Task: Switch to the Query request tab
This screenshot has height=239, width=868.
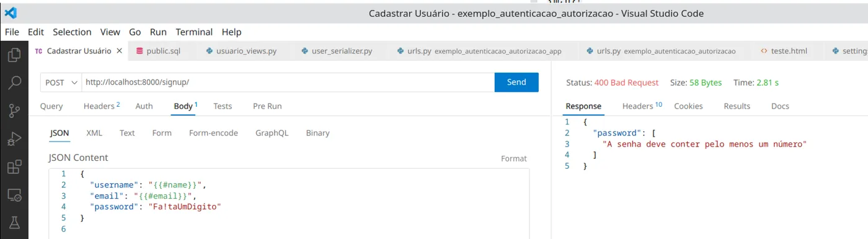Action: click(x=51, y=106)
